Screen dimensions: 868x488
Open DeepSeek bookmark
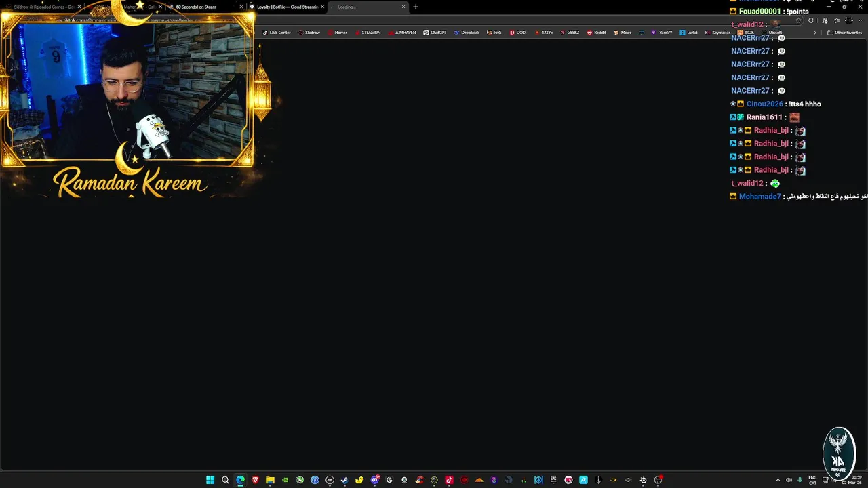point(467,33)
